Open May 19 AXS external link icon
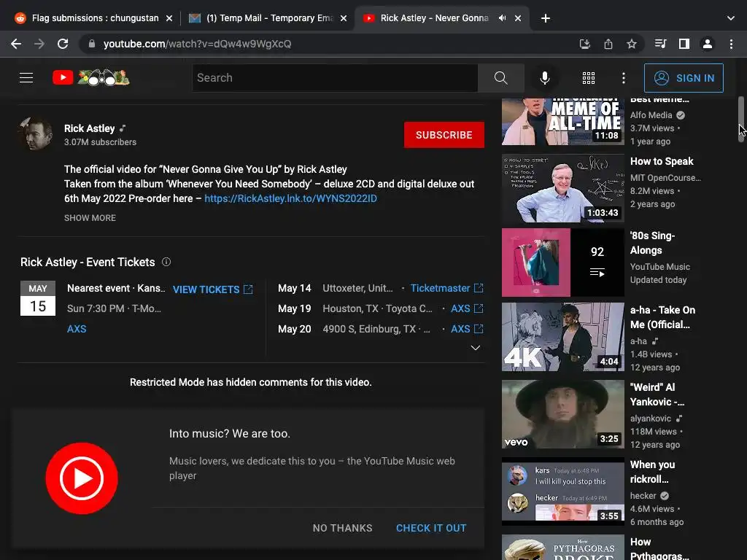 [479, 308]
